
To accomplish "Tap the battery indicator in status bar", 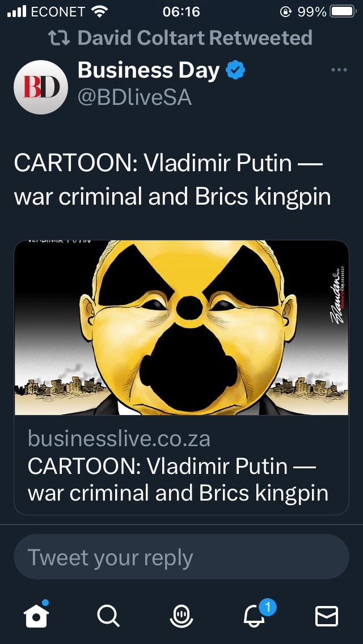I will pos(343,12).
